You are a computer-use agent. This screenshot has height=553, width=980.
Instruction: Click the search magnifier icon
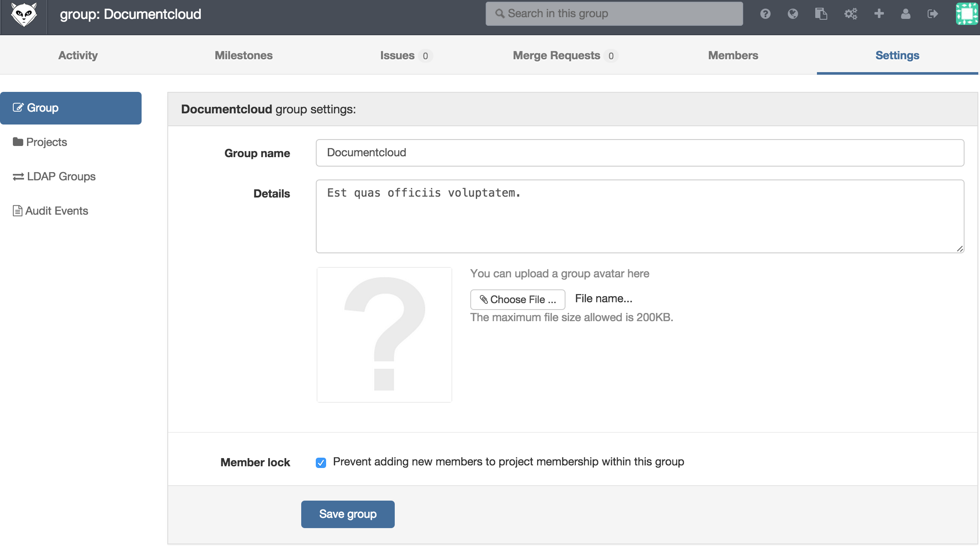point(499,14)
